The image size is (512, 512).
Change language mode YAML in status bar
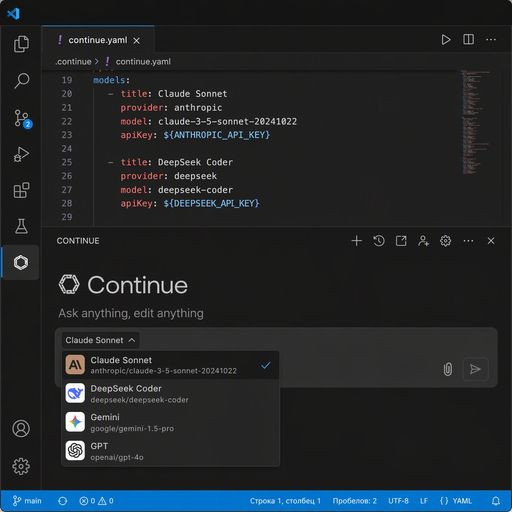point(456,501)
